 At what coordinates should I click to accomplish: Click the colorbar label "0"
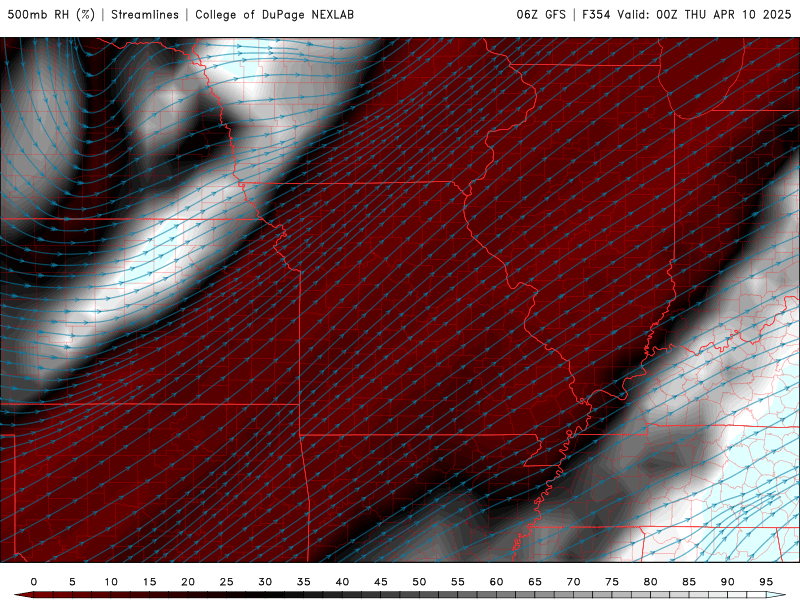[34, 582]
